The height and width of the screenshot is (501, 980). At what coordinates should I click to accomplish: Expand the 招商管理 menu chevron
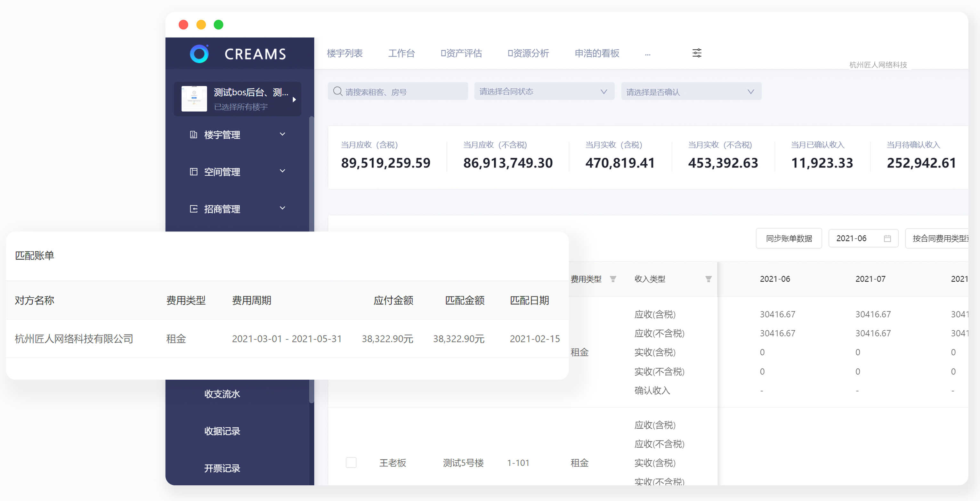[x=282, y=208]
